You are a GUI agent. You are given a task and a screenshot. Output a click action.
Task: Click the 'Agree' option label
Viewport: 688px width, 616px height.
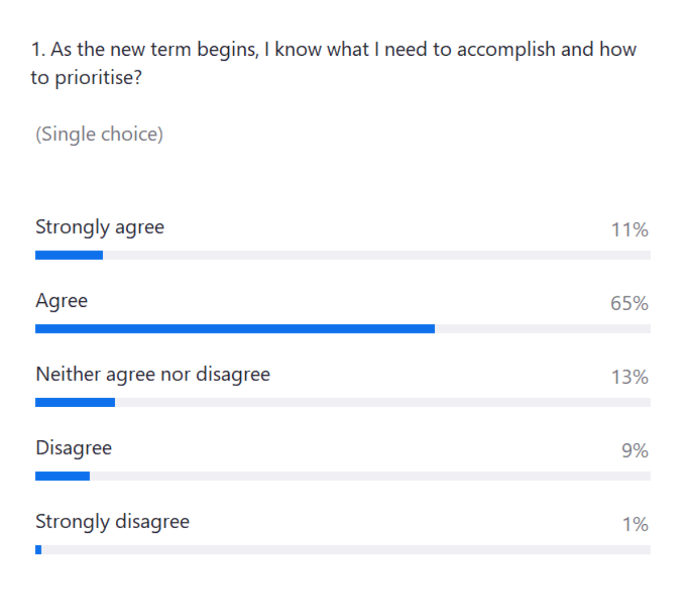point(62,301)
